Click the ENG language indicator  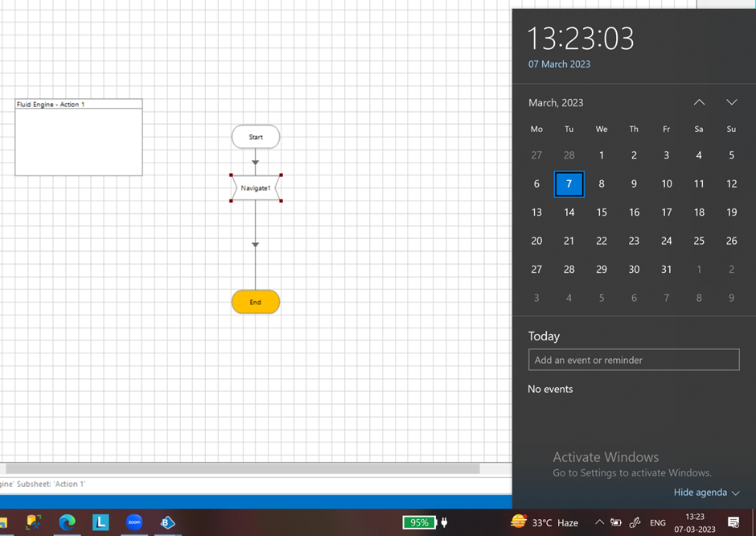tap(658, 522)
